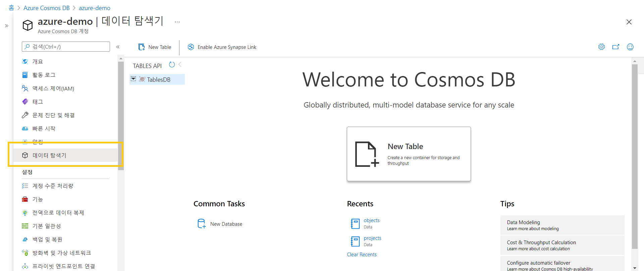This screenshot has height=271, width=644.
Task: Open 백업 및 복원 item
Action: [65, 240]
